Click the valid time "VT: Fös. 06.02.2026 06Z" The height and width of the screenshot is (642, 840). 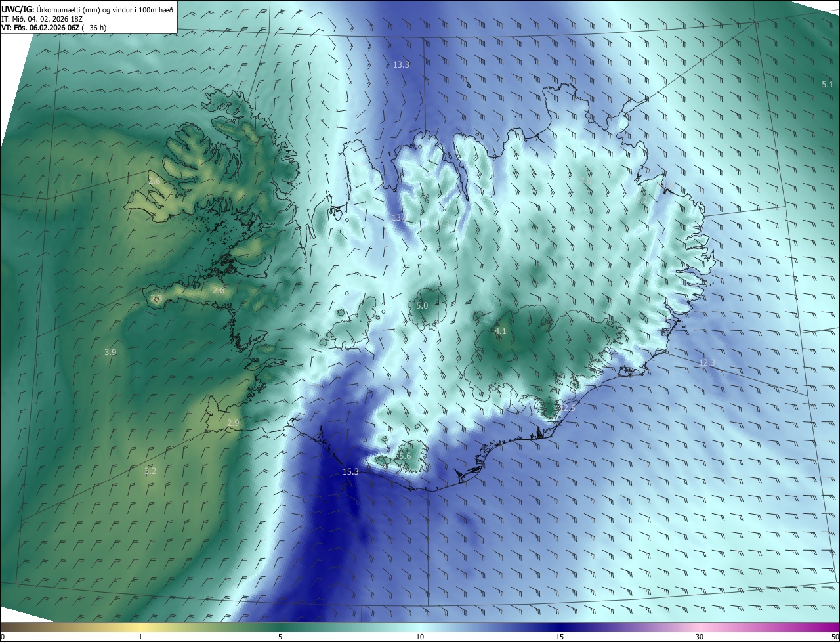(40, 28)
